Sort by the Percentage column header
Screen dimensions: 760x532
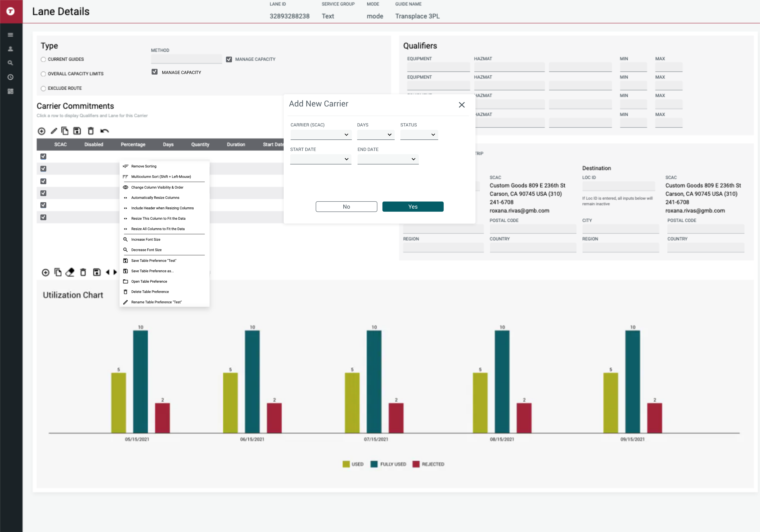(x=133, y=145)
